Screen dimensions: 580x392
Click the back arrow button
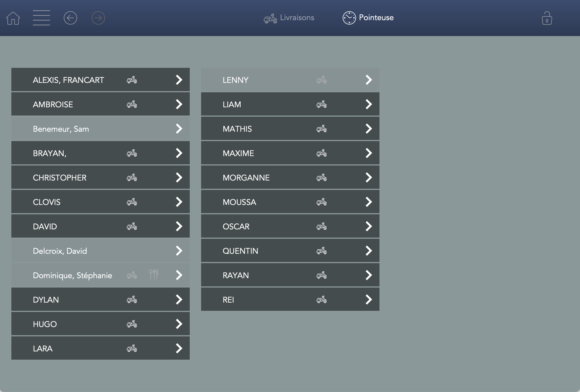pyautogui.click(x=70, y=18)
